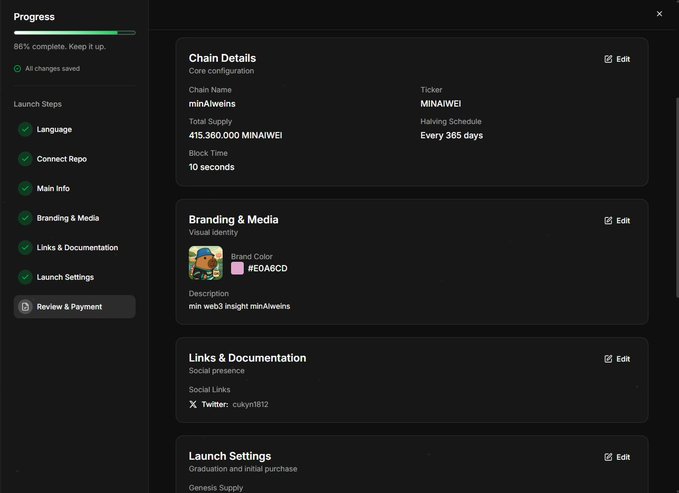
Task: Click the halving schedule Every 365 days
Action: tap(451, 135)
